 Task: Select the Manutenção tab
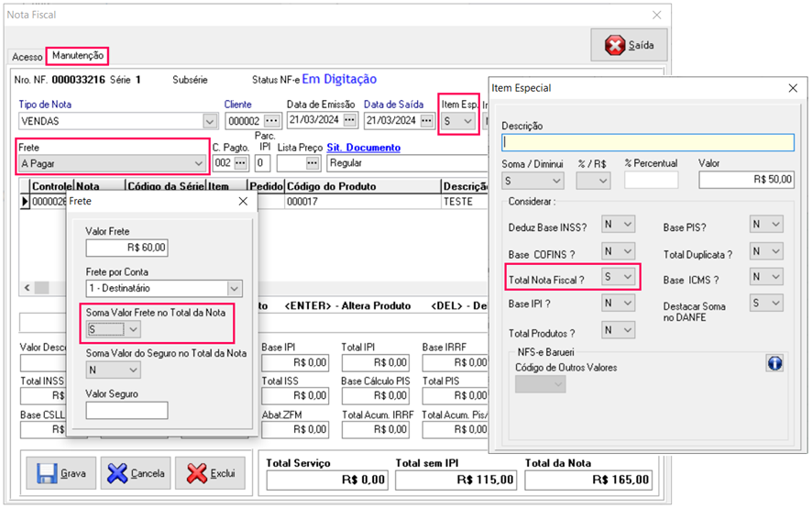click(x=77, y=56)
